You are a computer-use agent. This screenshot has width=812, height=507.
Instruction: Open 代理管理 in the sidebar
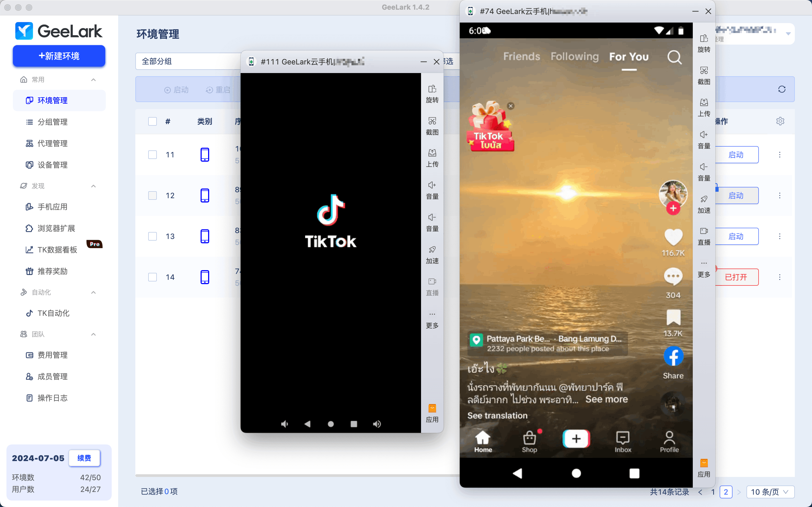pyautogui.click(x=52, y=143)
